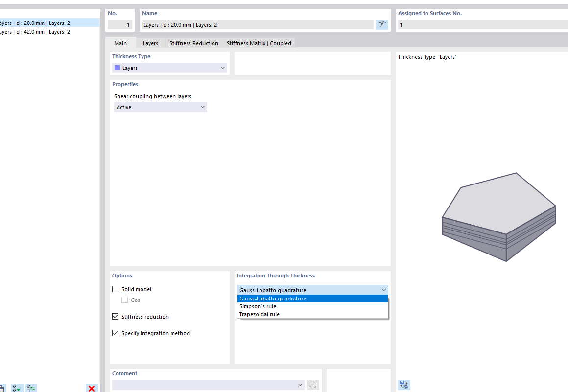This screenshot has width=568, height=392.
Task: Click the duplicate thickness icon at list bottom-left
Action: pos(2,389)
